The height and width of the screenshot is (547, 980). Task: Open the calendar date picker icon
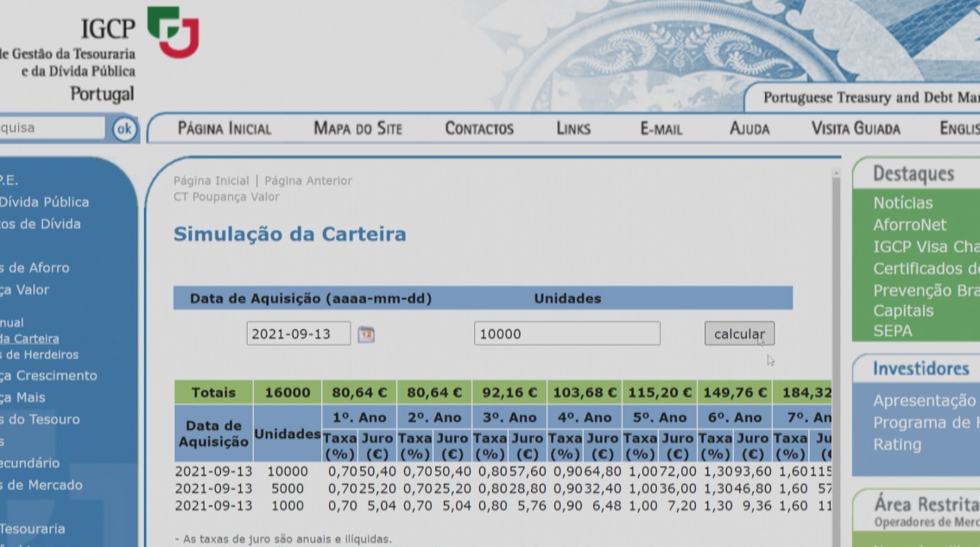(366, 334)
